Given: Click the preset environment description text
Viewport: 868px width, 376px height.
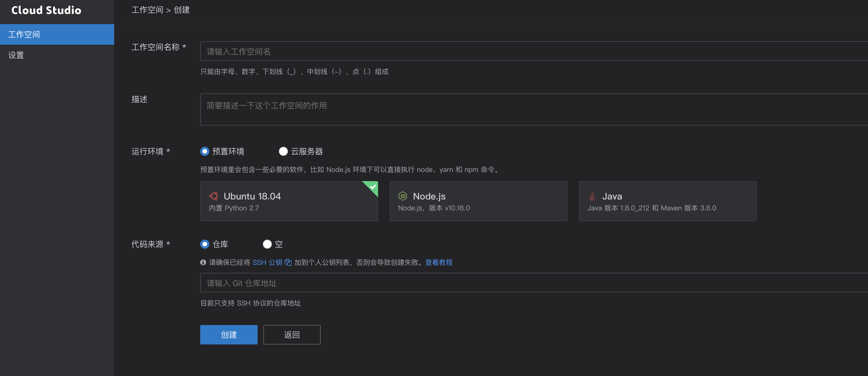Looking at the screenshot, I should (350, 169).
